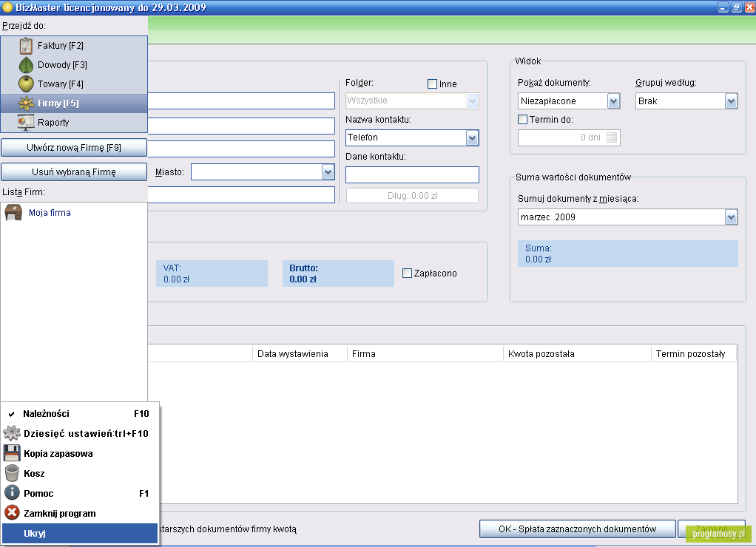Screen dimensions: 756x547
Task: Close the BizMaster window
Action: tap(750, 7)
